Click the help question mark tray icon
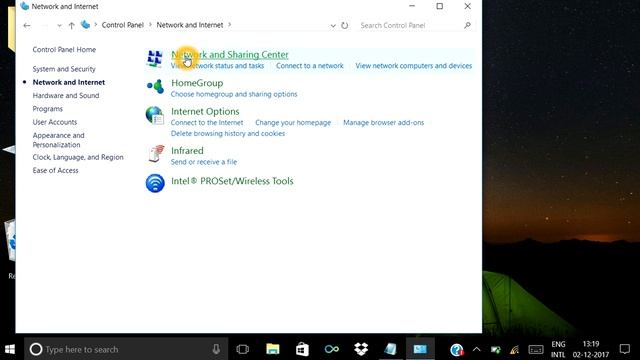 pos(456,350)
